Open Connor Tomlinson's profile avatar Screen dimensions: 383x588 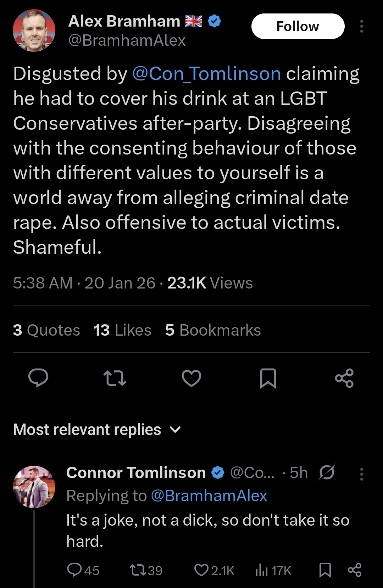tap(34, 487)
